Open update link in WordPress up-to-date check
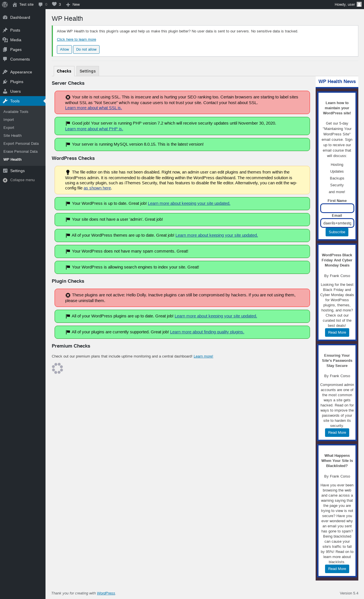This screenshot has width=364, height=599. coord(189,203)
